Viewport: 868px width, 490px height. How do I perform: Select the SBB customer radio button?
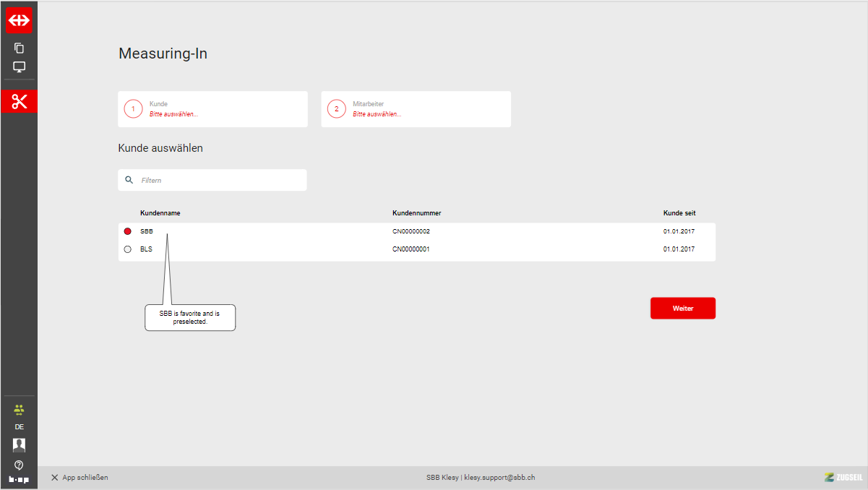pos(128,231)
